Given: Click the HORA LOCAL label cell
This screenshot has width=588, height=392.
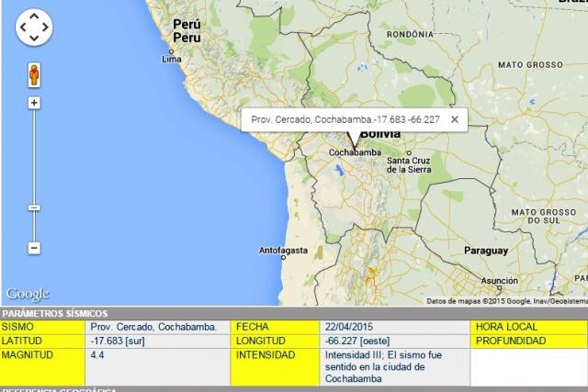Looking at the screenshot, I should 529,327.
